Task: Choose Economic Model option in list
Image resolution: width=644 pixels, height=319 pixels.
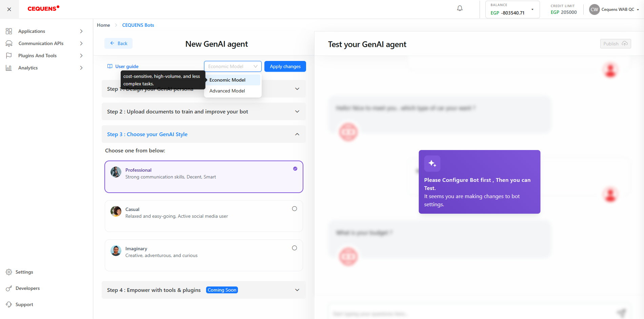Action: tap(233, 80)
